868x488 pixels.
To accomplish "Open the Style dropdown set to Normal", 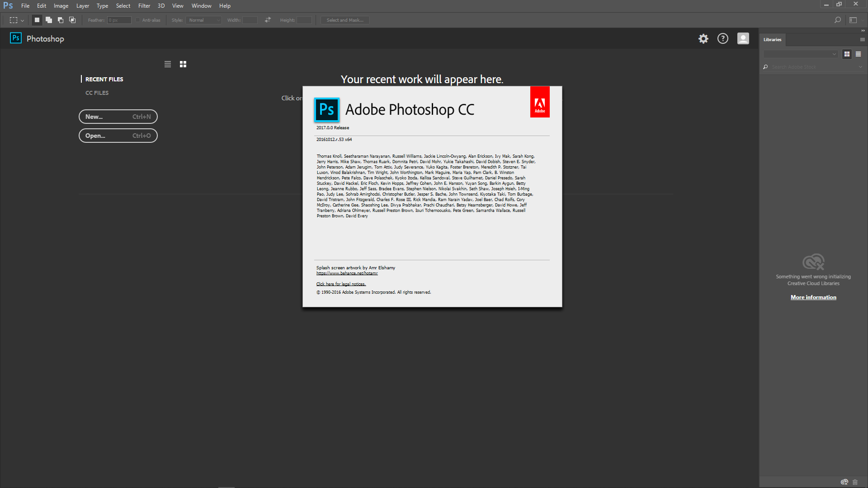I will 204,20.
